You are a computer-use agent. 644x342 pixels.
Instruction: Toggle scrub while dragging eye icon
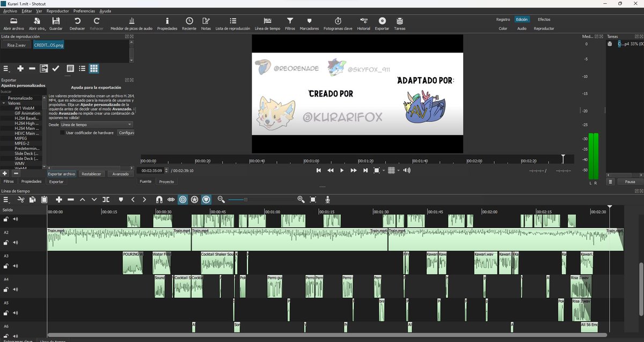(171, 199)
